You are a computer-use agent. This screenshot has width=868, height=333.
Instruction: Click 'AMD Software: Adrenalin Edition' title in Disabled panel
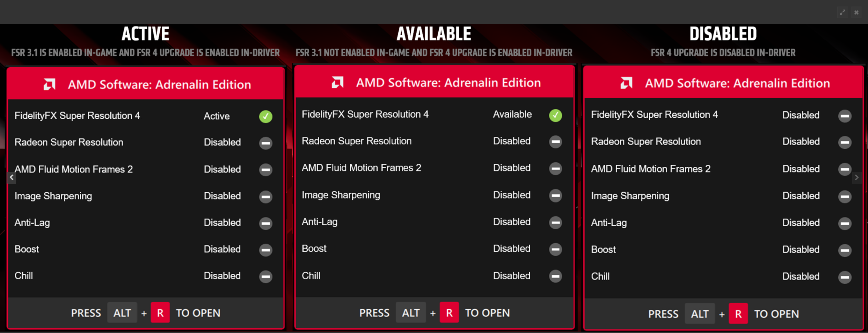(737, 83)
